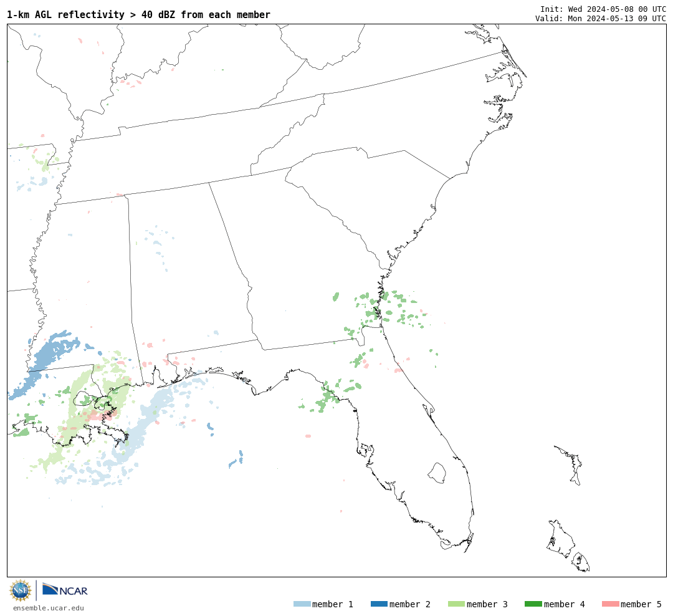Click the 'member 3' legend label

487,604
